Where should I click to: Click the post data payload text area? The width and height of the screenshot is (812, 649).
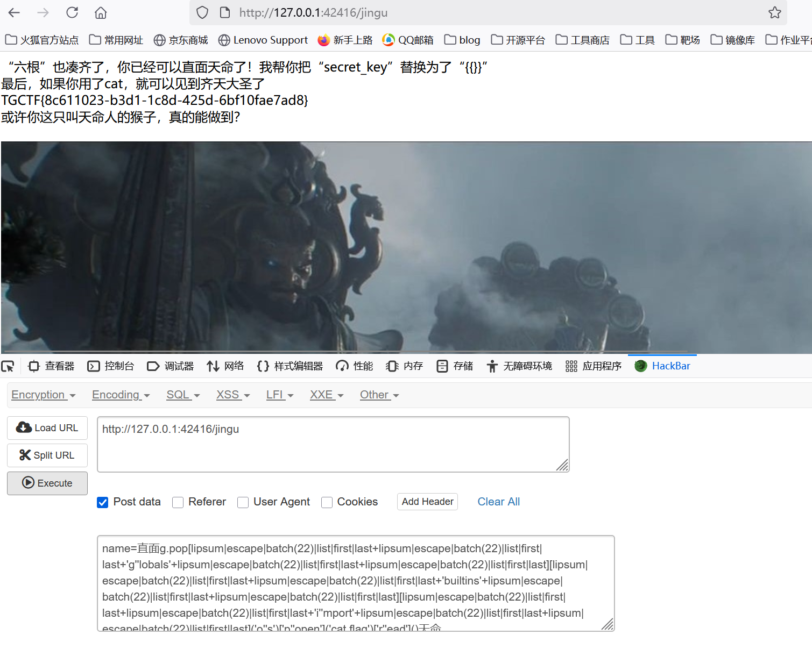[x=356, y=583]
